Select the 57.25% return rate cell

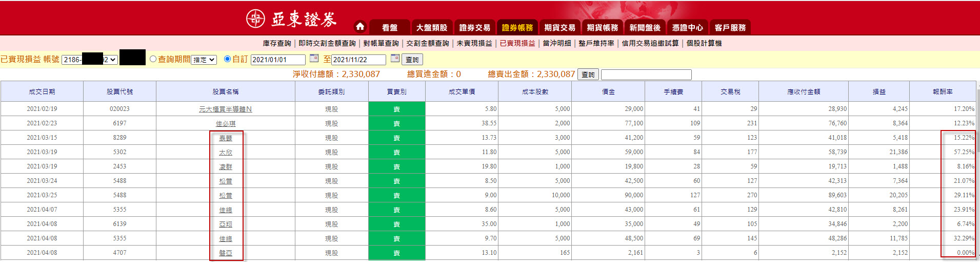tap(943, 152)
